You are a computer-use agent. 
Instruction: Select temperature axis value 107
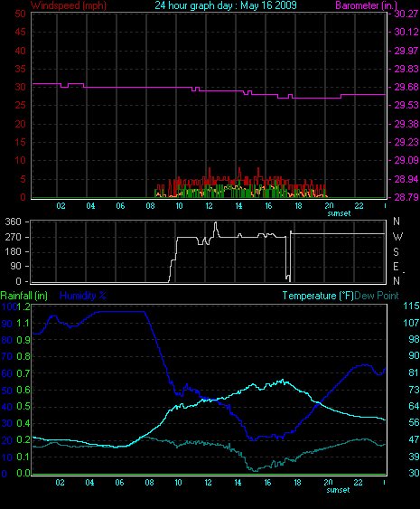[411, 323]
